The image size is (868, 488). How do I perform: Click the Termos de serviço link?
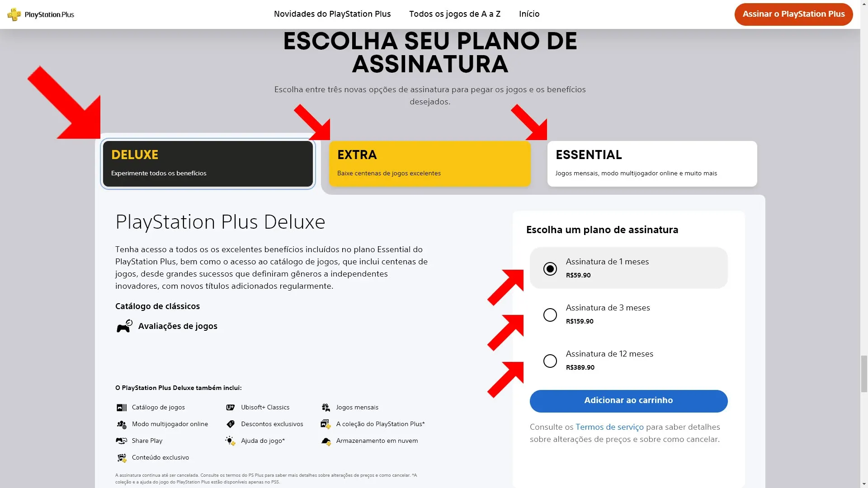[609, 427]
